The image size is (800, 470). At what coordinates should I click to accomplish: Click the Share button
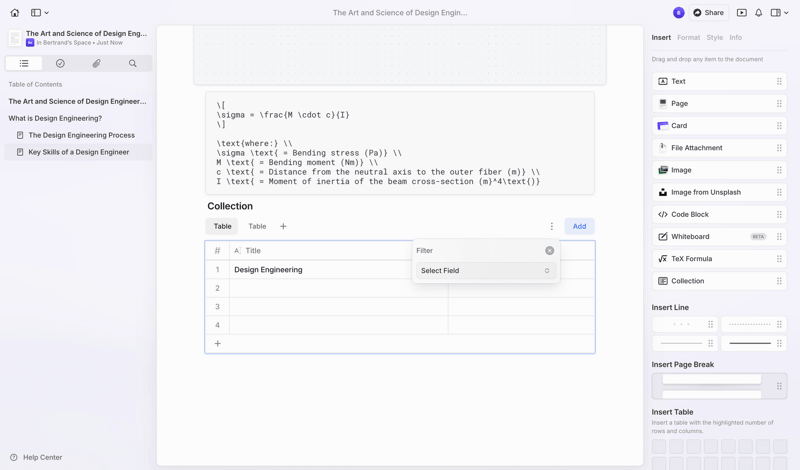click(x=708, y=13)
